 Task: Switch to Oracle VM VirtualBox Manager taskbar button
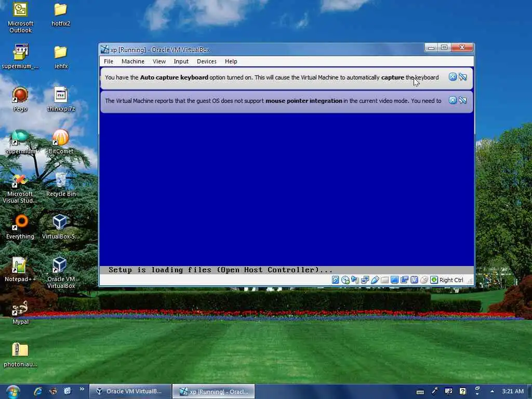[x=130, y=391]
